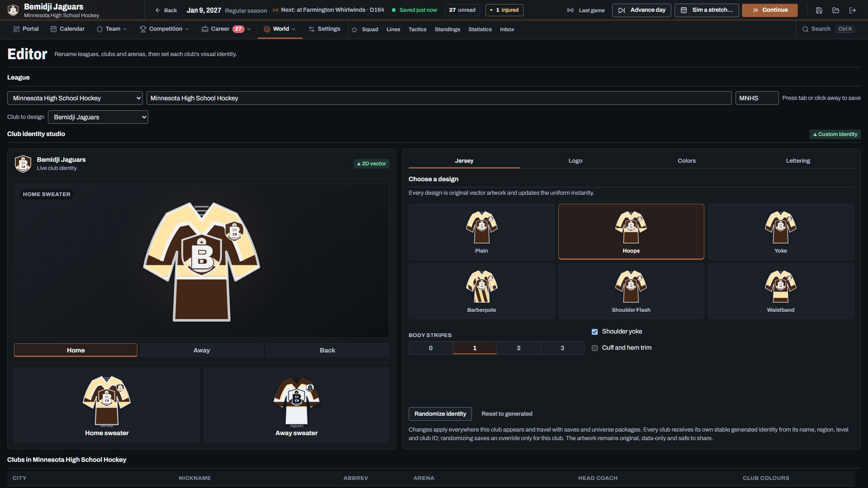The image size is (868, 488).
Task: Open the Calendar page
Action: point(68,29)
